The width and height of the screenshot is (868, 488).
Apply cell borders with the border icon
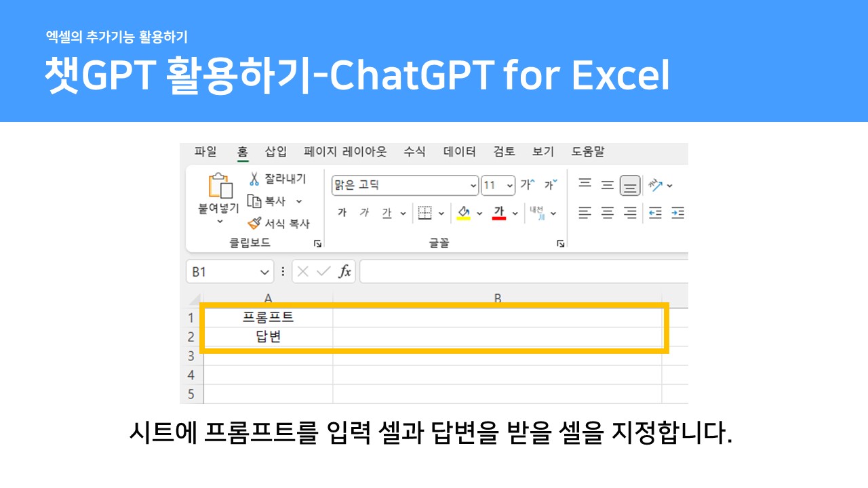coord(425,213)
